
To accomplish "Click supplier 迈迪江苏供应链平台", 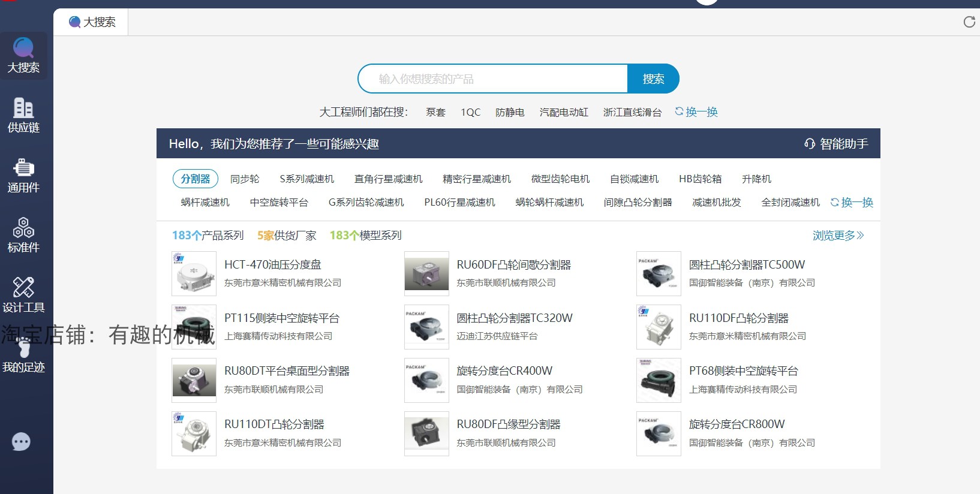I will click(497, 336).
